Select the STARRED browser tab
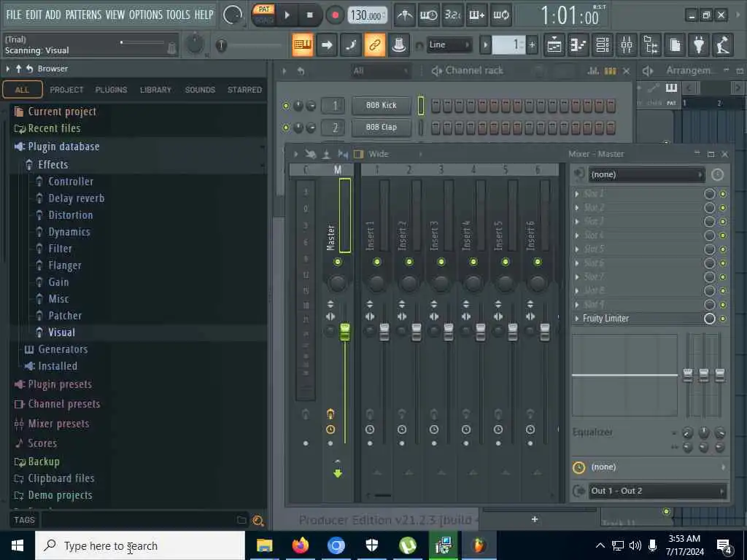This screenshot has height=560, width=747. pyautogui.click(x=244, y=90)
